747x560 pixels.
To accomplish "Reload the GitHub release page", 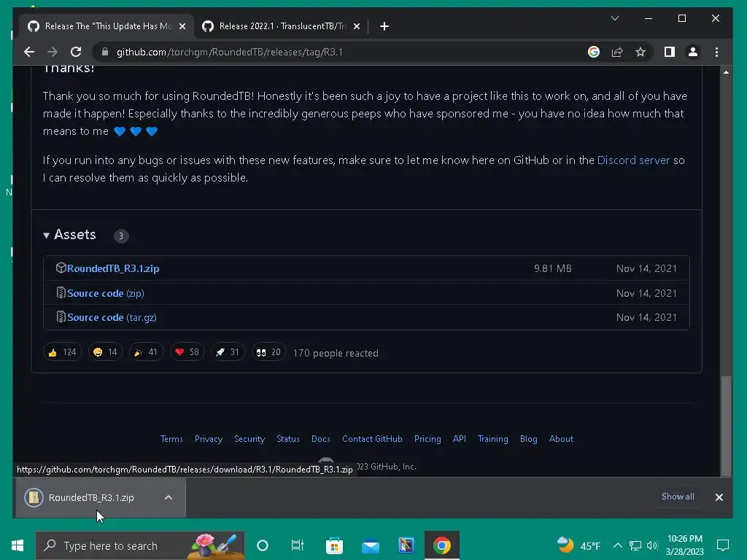I will tap(76, 52).
